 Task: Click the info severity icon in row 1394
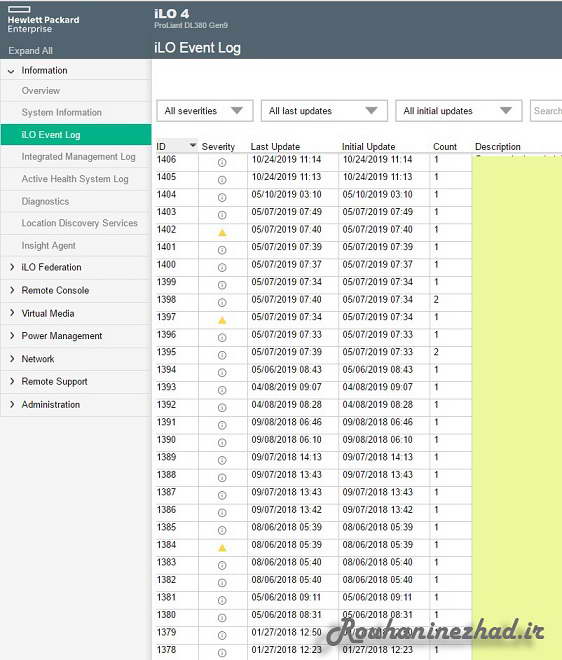(x=222, y=373)
